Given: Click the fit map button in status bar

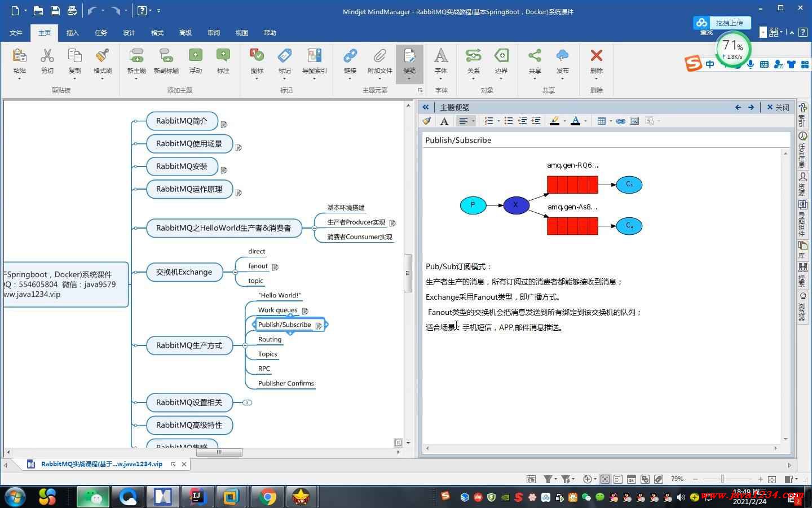Looking at the screenshot, I should (x=772, y=479).
